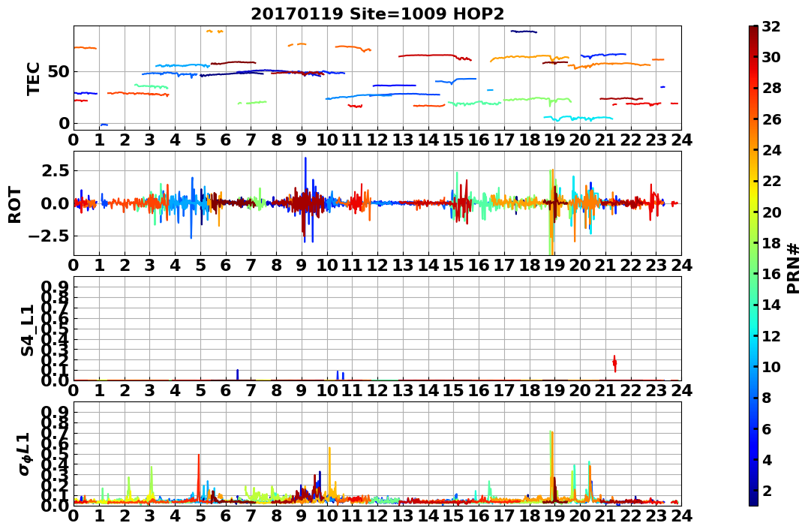Click colorbar tick label "22"

tap(771, 181)
